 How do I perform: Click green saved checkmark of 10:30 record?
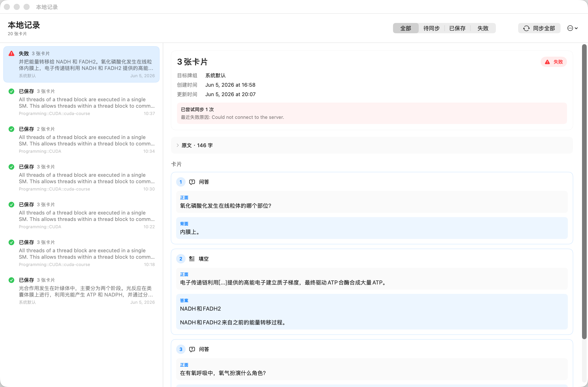11,167
